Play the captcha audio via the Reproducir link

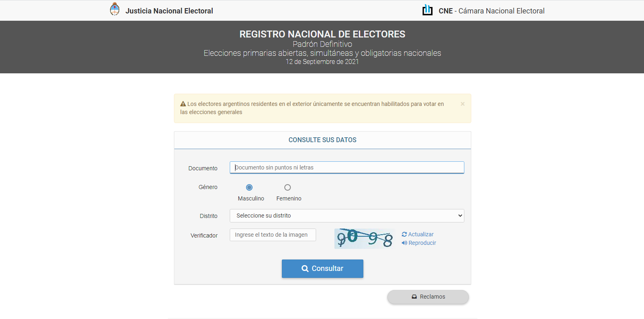tap(422, 243)
